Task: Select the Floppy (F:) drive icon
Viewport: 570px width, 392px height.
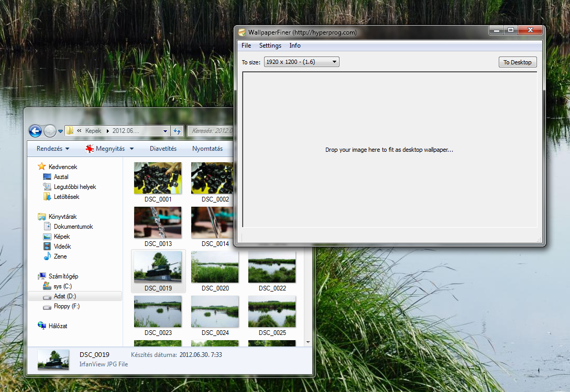Action: tap(48, 306)
